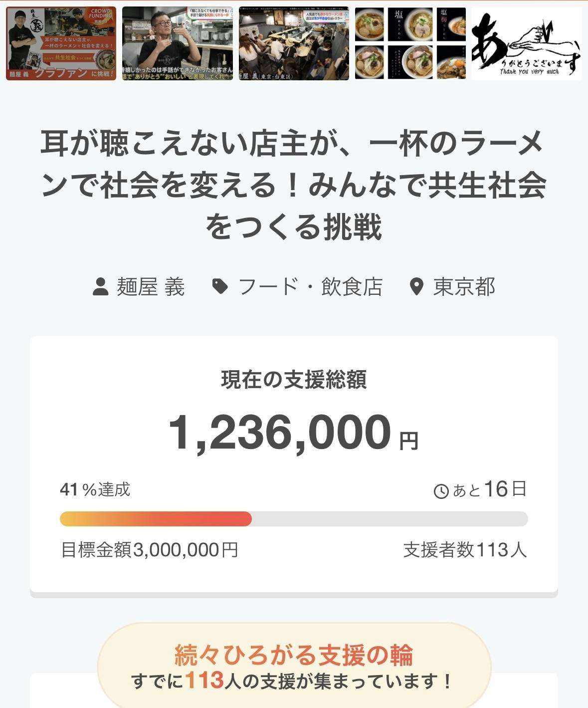Open the first thumbnail with クラファン banner

[x=61, y=43]
